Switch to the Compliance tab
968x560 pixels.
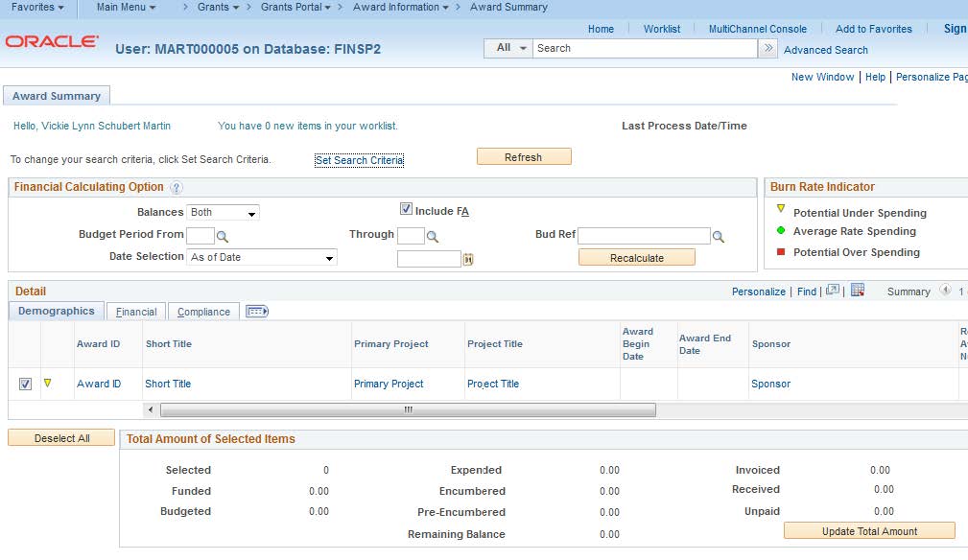pyautogui.click(x=203, y=312)
